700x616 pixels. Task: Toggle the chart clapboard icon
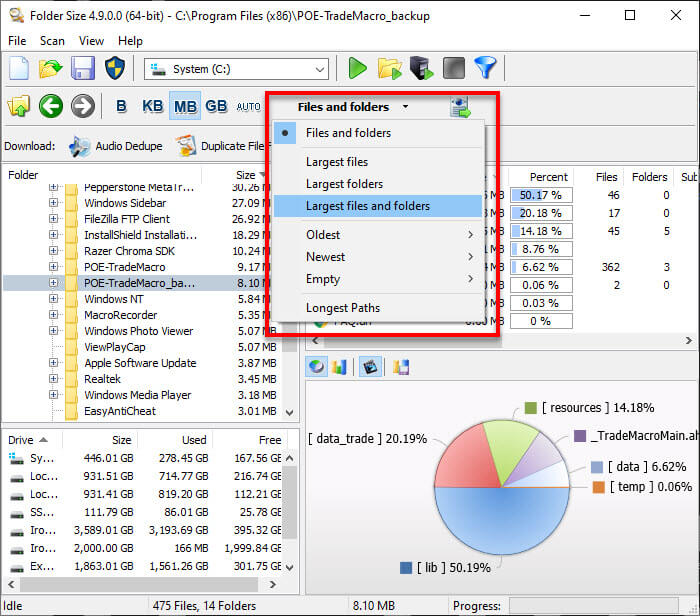370,367
